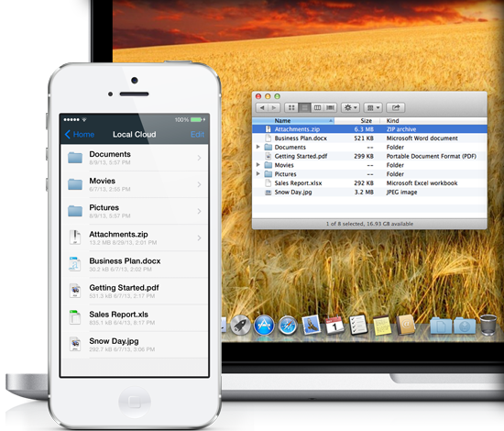Screen dimensions: 504x431
Task: Open the Mail app in the Dock
Action: point(312,325)
